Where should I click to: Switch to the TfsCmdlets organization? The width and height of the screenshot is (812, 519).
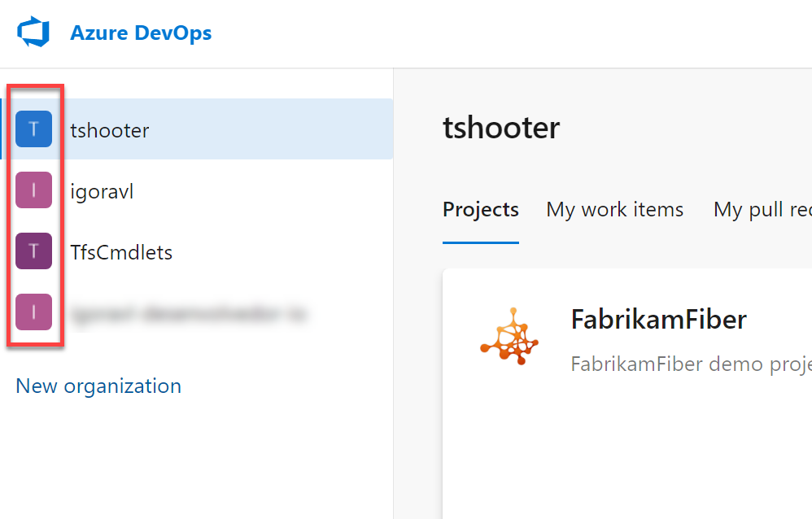tap(197, 251)
